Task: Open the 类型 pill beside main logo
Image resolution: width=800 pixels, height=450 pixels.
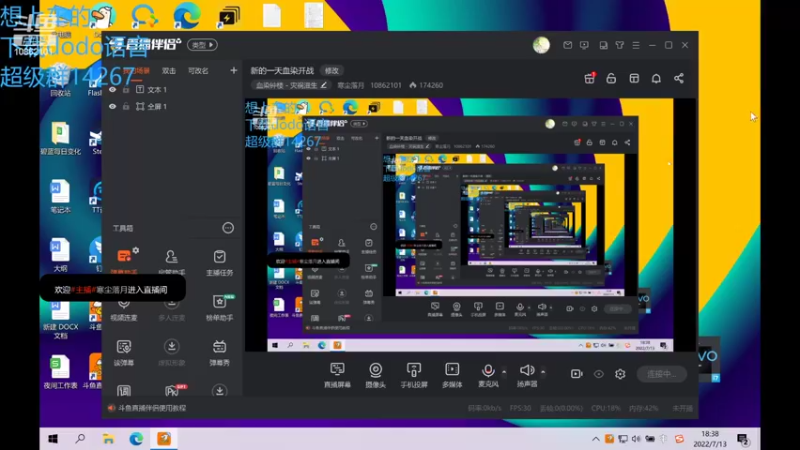Action: 203,45
